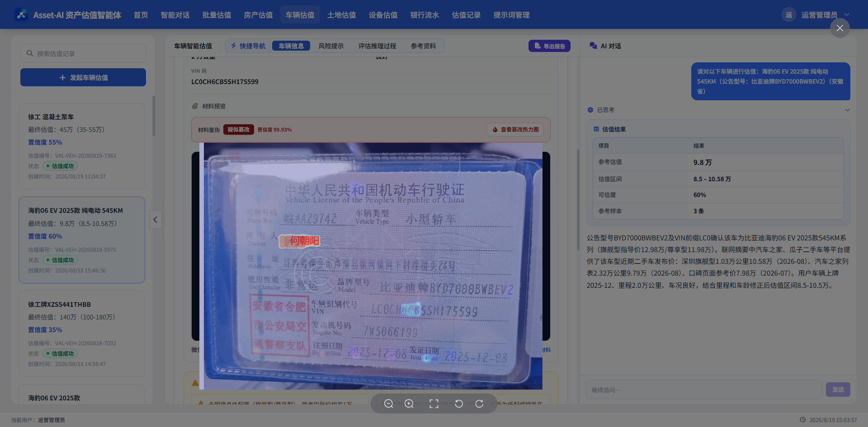This screenshot has width=868, height=427.
Task: Focus the 继续追问 input field
Action: click(x=704, y=389)
